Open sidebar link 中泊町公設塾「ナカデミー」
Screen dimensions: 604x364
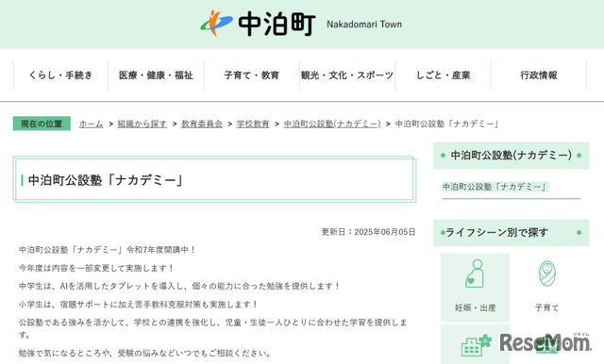[495, 187]
